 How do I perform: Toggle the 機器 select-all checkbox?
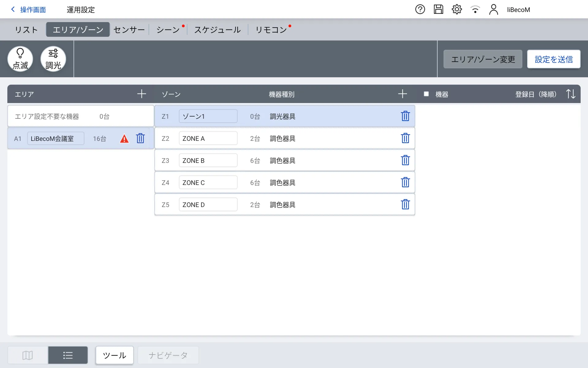click(426, 94)
